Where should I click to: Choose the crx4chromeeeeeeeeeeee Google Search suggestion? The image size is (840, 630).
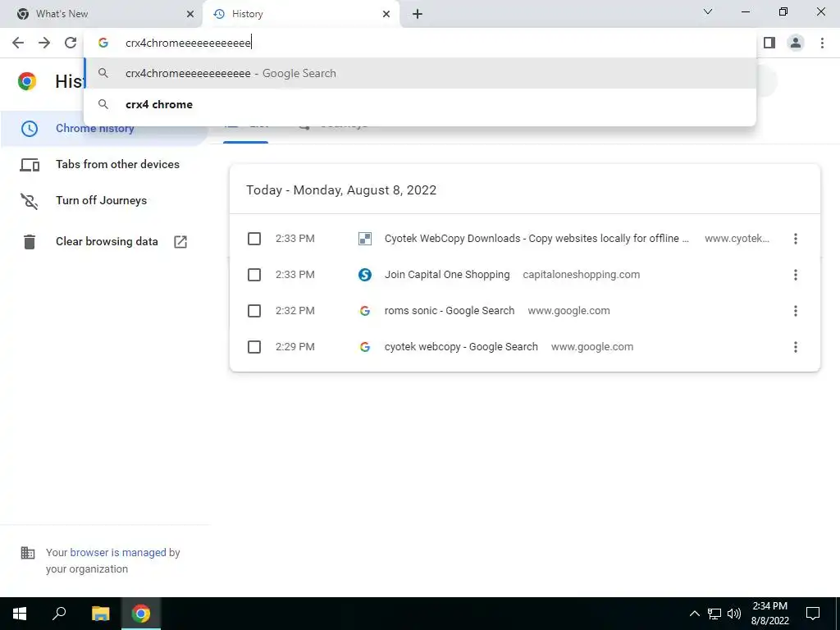(x=420, y=73)
